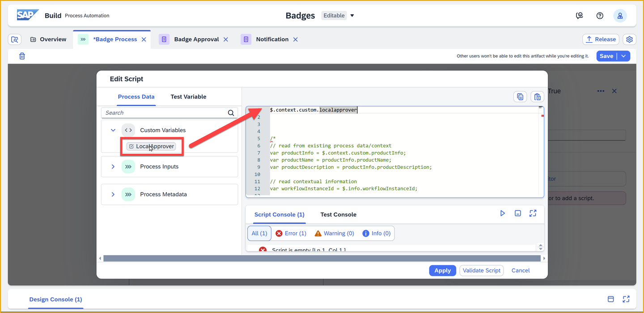Close the Notification tab
Image resolution: width=644 pixels, height=313 pixels.
coord(295,39)
